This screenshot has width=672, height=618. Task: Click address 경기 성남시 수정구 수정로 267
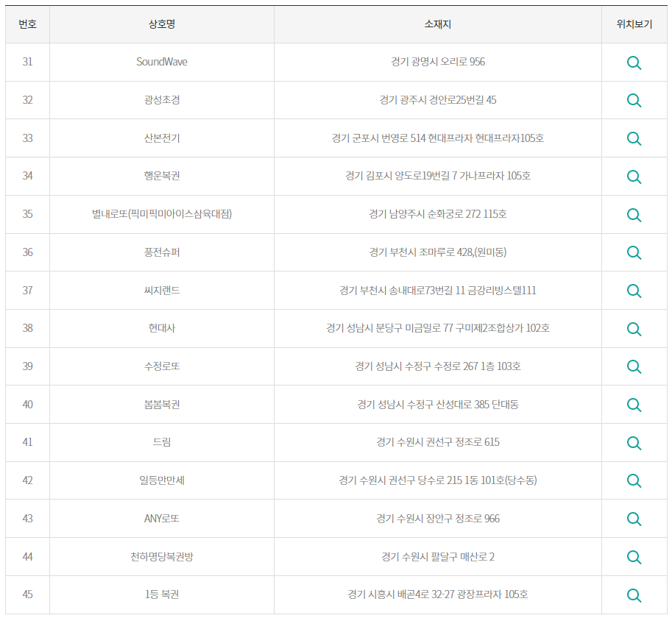(x=417, y=366)
